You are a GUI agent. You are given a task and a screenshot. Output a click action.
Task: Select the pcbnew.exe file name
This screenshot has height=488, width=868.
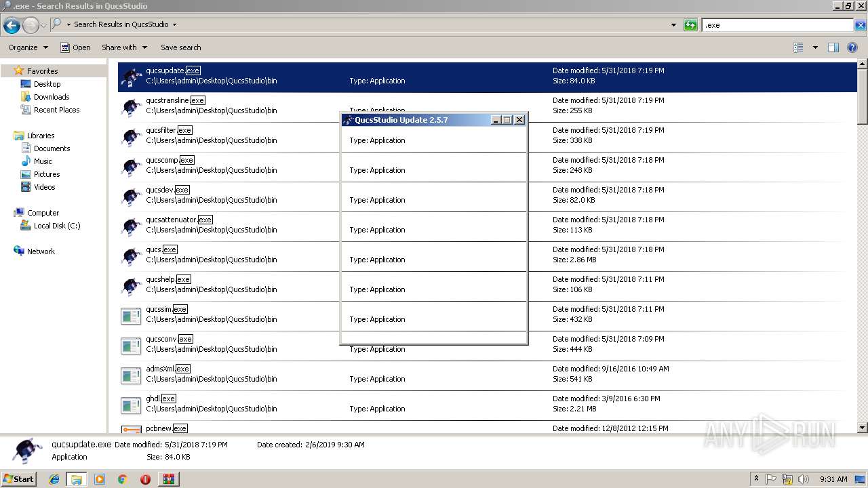[x=166, y=428]
